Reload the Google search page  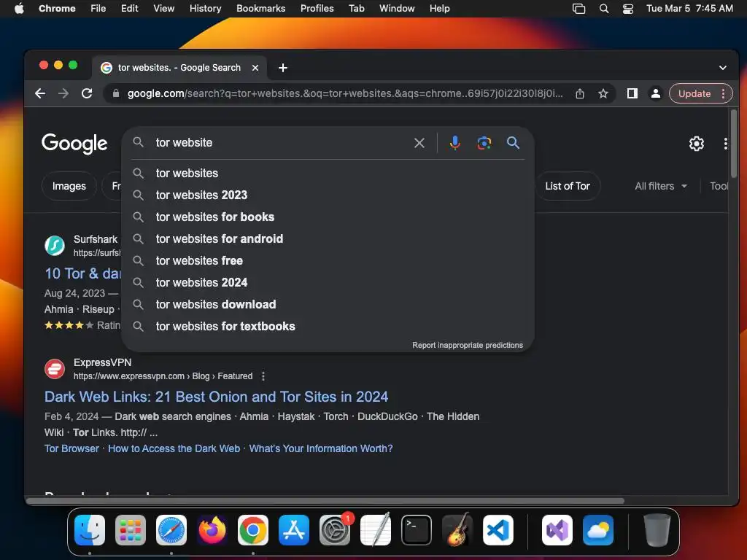coord(87,93)
